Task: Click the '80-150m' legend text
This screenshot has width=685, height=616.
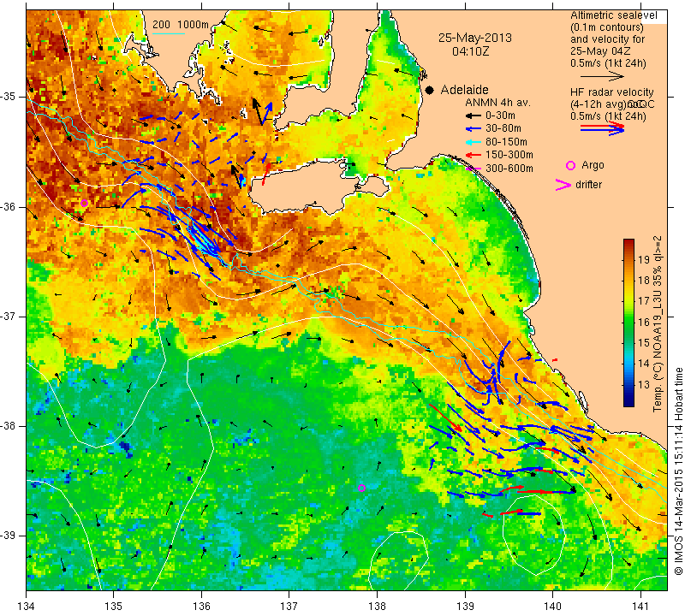Action: point(506,142)
